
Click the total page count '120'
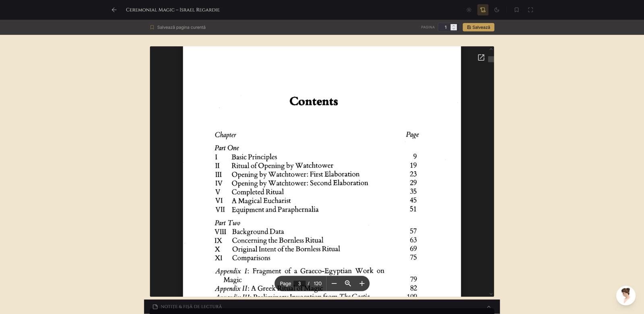pos(318,284)
